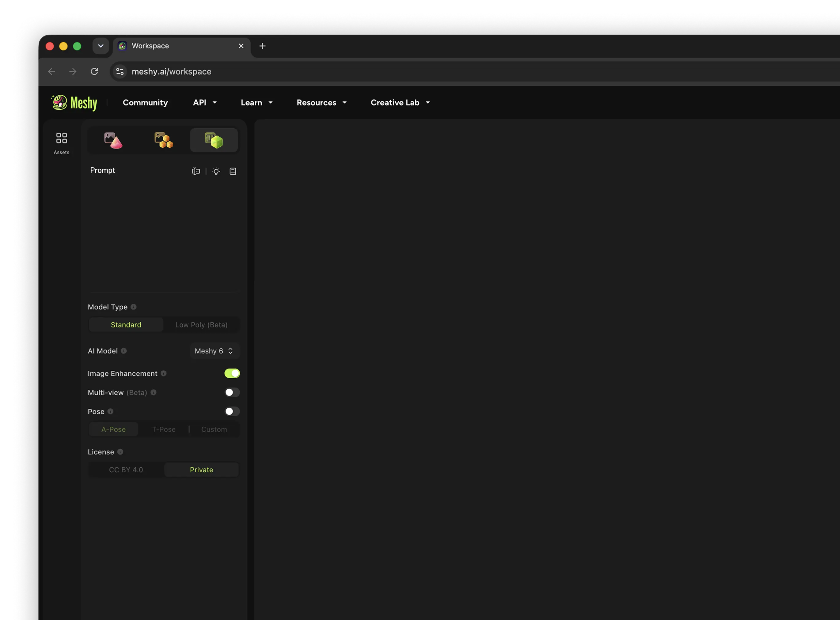Turn on the Pose toggle
The width and height of the screenshot is (840, 620).
[x=232, y=412]
